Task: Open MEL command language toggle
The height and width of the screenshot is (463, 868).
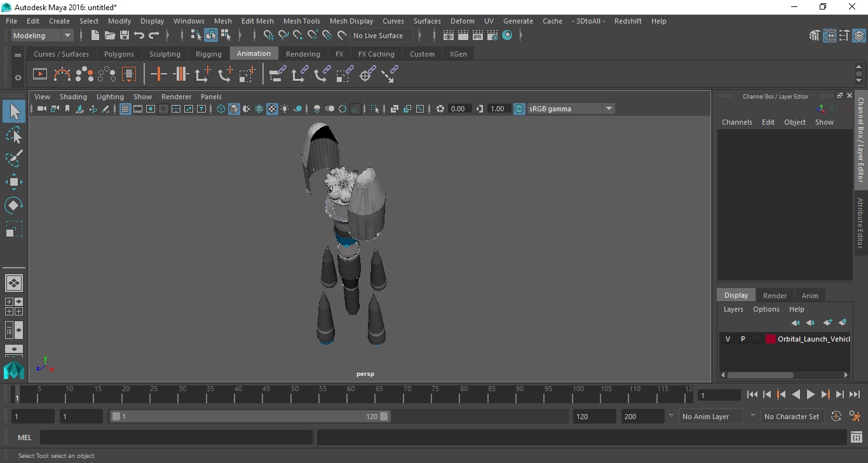Action: pyautogui.click(x=25, y=438)
